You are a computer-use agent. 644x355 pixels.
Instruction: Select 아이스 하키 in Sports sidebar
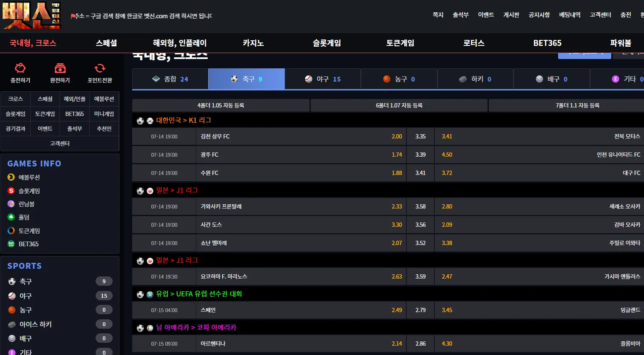[x=35, y=324]
